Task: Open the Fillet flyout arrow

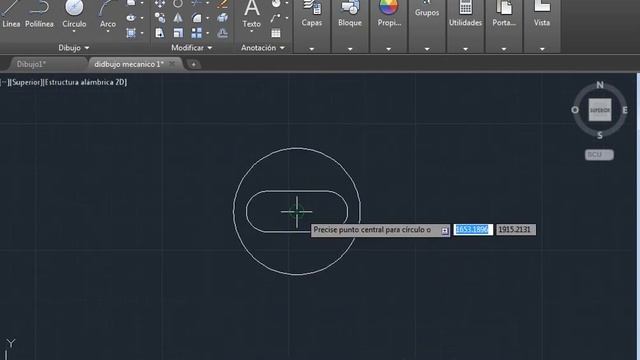Action: pyautogui.click(x=207, y=18)
